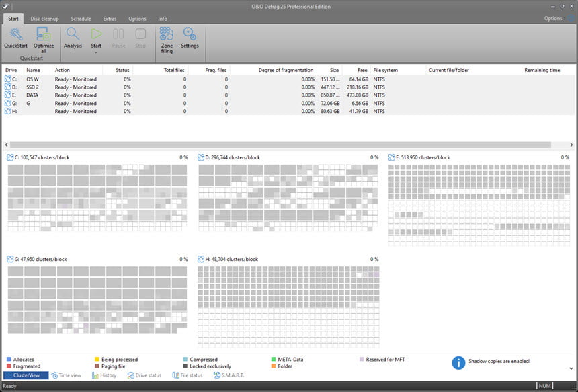Click the Being processed yellow legend swatch

97,359
